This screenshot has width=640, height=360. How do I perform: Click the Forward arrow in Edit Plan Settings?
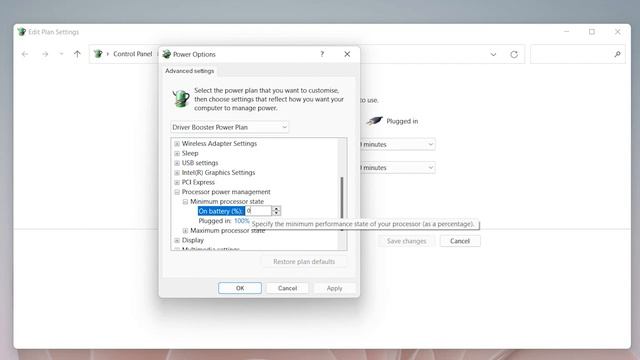(x=45, y=54)
